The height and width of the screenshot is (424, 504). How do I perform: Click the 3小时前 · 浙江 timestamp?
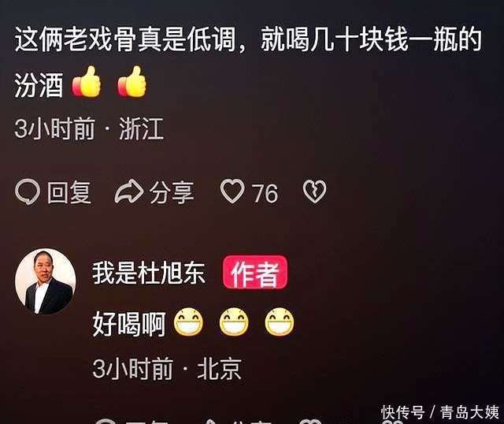click(x=89, y=128)
